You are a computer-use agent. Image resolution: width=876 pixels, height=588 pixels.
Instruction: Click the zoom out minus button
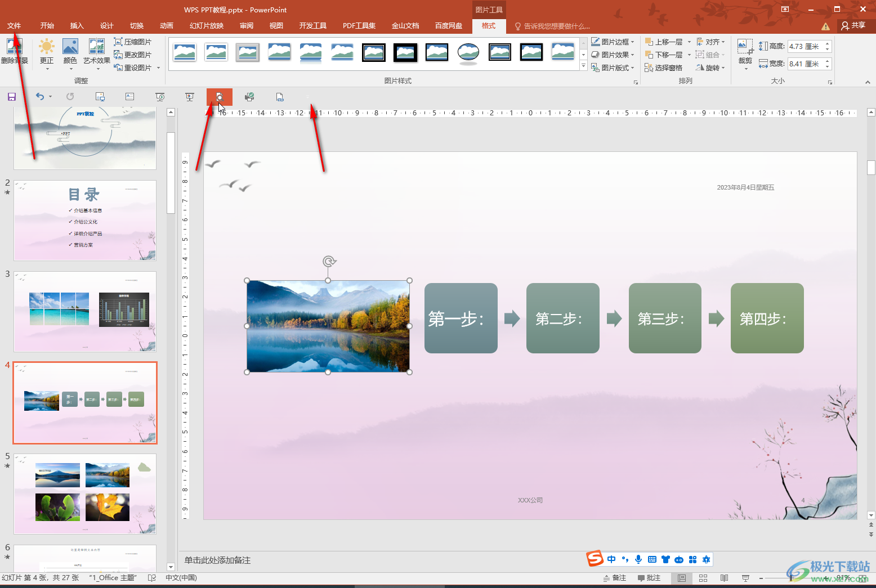coord(761,578)
